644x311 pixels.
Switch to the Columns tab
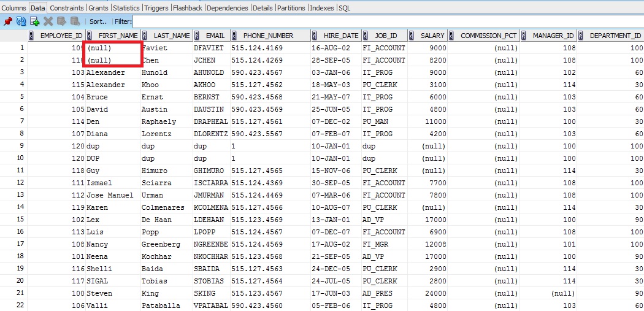(x=14, y=8)
